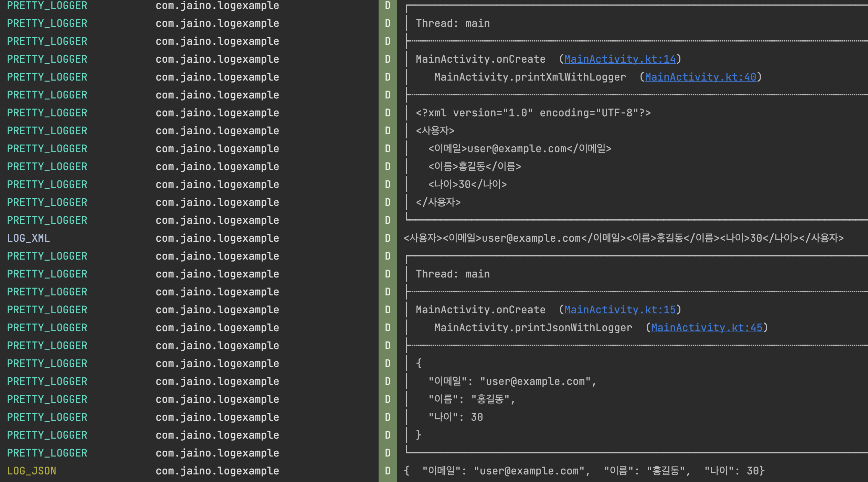Select the 이름 line in formatted JSON block
Image resolution: width=868 pixels, height=482 pixels.
point(472,399)
